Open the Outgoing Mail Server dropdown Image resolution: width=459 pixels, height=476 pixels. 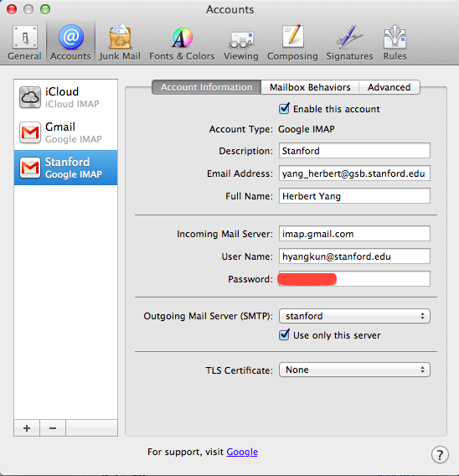point(354,316)
